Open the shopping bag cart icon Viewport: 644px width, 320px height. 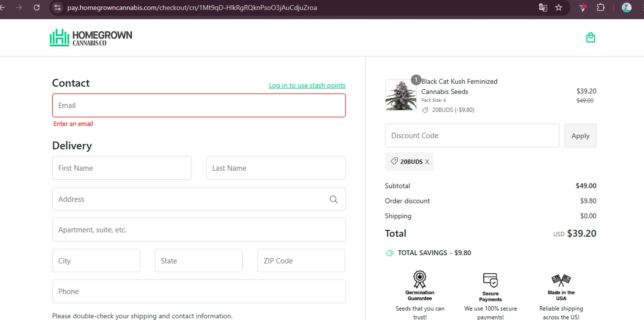click(x=591, y=38)
